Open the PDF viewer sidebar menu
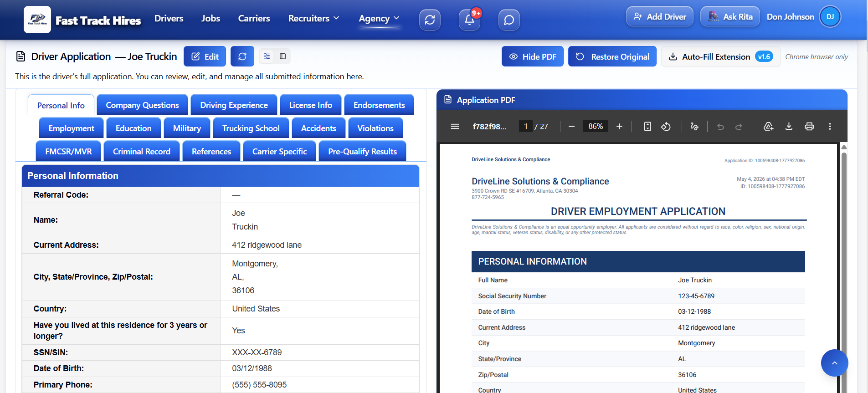 [x=455, y=126]
